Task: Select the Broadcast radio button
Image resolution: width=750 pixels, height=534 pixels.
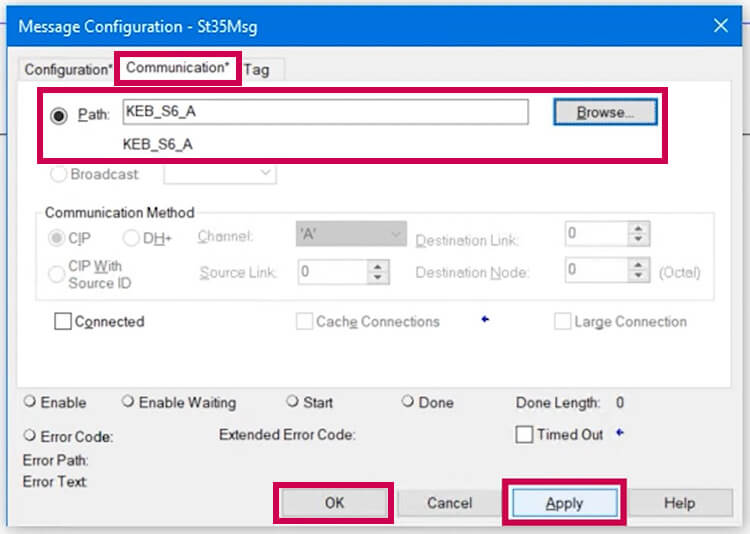Action: (x=58, y=174)
